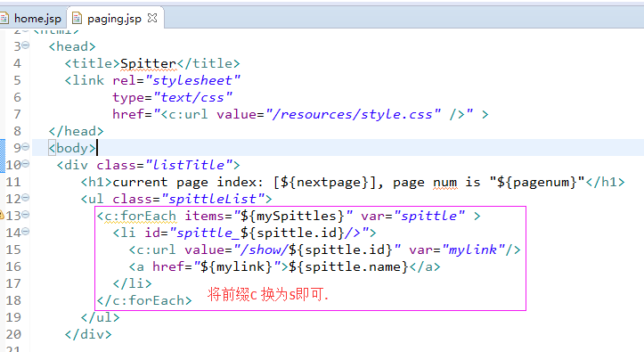
Task: Click line number 20 in the gutter
Action: click(x=13, y=334)
